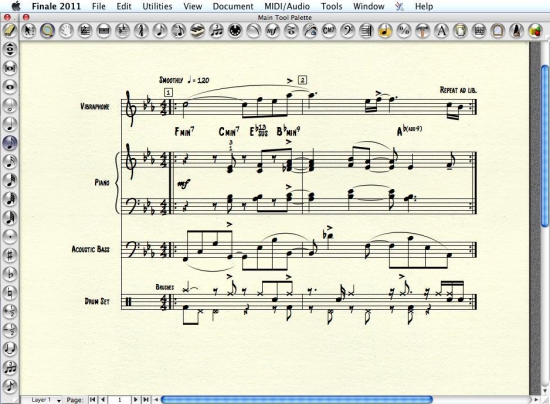
Task: Select the Special Tools hammer icon
Action: click(x=423, y=31)
